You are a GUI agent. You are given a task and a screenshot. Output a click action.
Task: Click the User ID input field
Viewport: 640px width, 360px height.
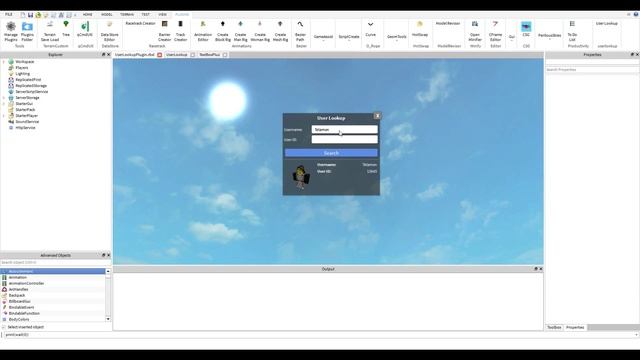[344, 139]
